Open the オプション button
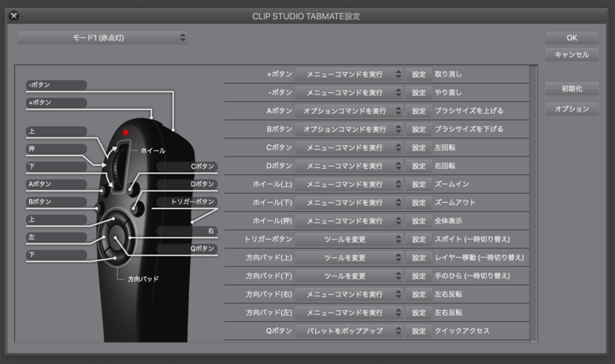Viewport: 615px width, 364px height. point(571,109)
